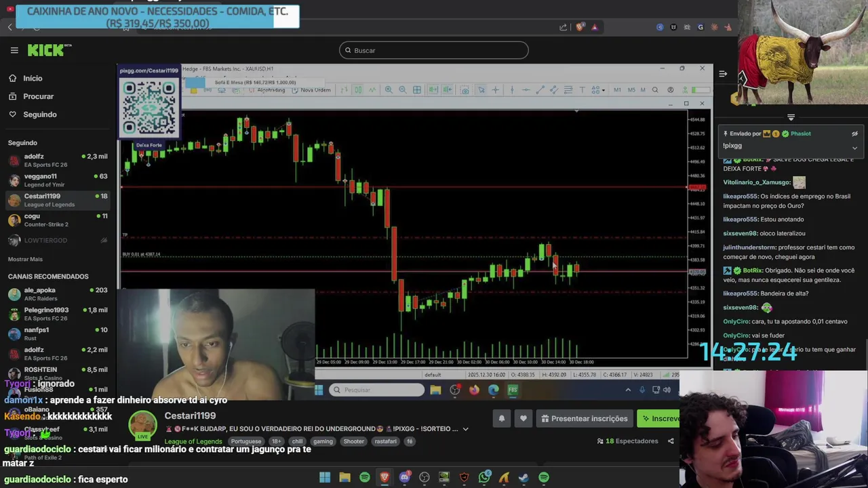Click zoom out magnifier in MetaTrader

pyautogui.click(x=403, y=89)
